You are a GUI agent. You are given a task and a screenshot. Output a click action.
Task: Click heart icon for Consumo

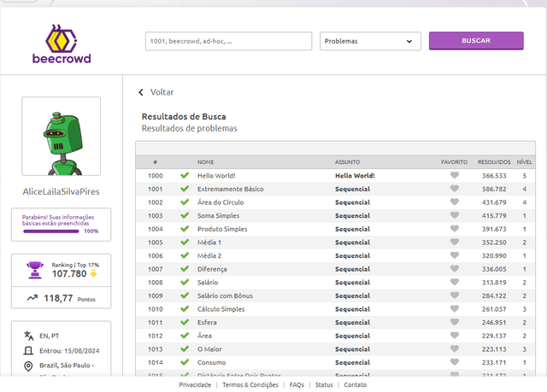click(x=454, y=362)
